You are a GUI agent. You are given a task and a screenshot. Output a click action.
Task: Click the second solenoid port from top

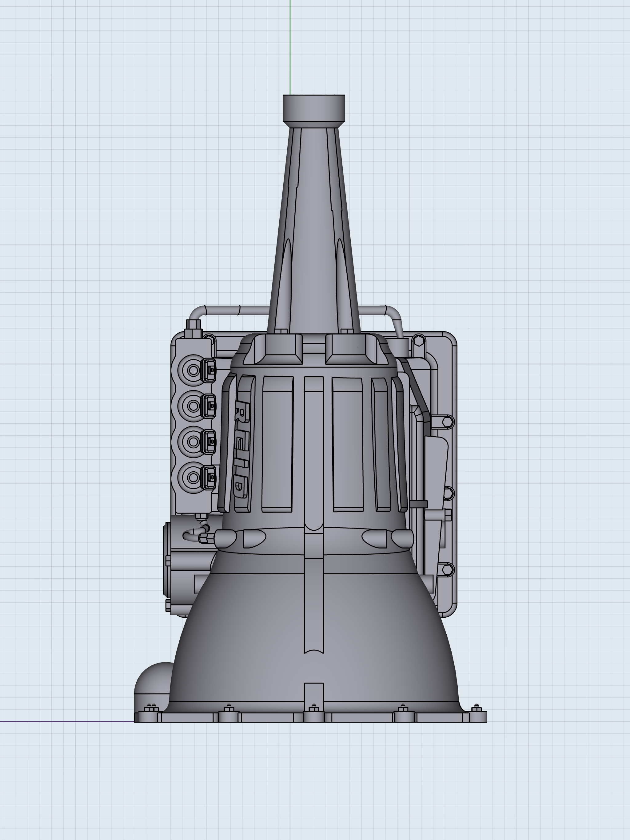click(x=193, y=406)
